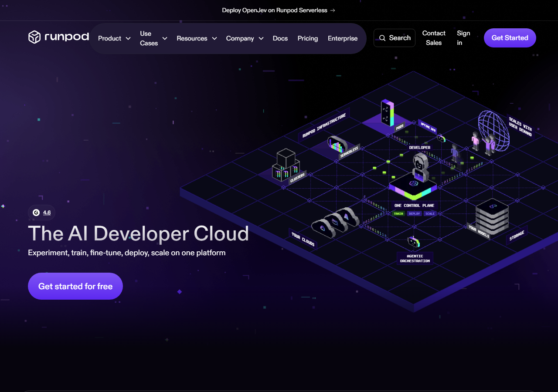Click the runpod wordmark
The width and height of the screenshot is (558, 392).
pos(67,37)
